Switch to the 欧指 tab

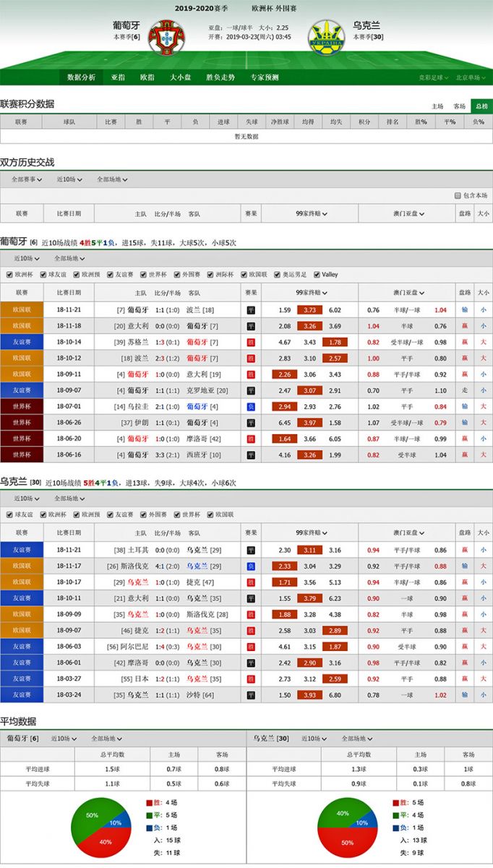click(x=147, y=77)
